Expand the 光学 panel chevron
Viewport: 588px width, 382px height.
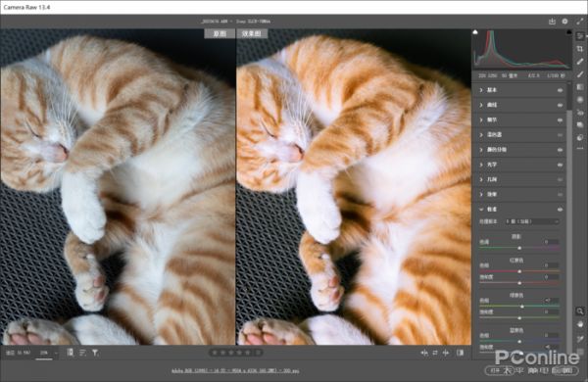(x=481, y=165)
